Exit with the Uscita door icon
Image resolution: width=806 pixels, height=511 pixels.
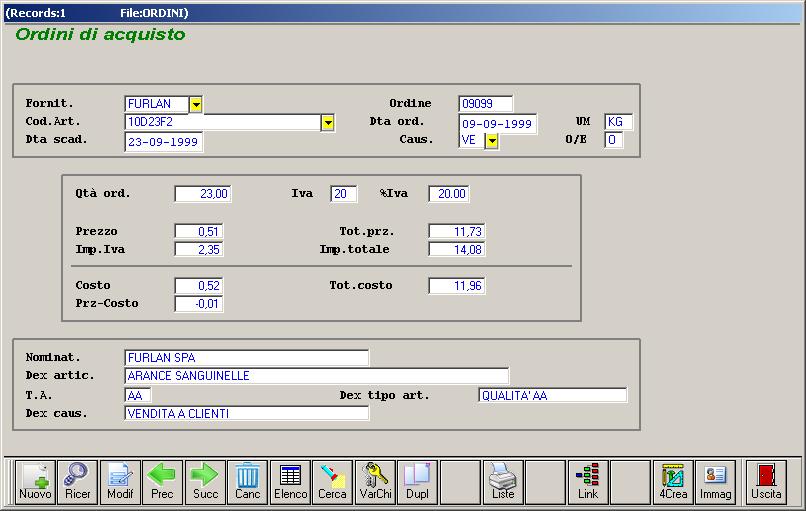(766, 481)
